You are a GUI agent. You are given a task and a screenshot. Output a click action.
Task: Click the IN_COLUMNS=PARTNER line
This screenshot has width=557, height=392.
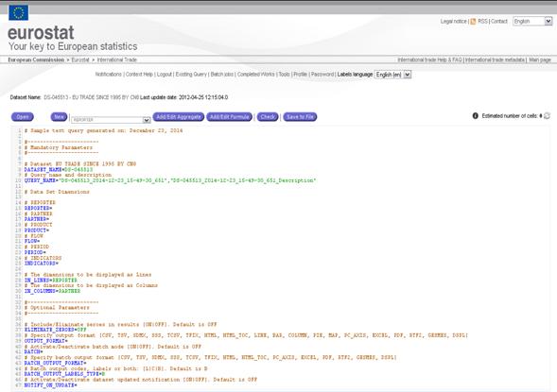[x=52, y=291]
